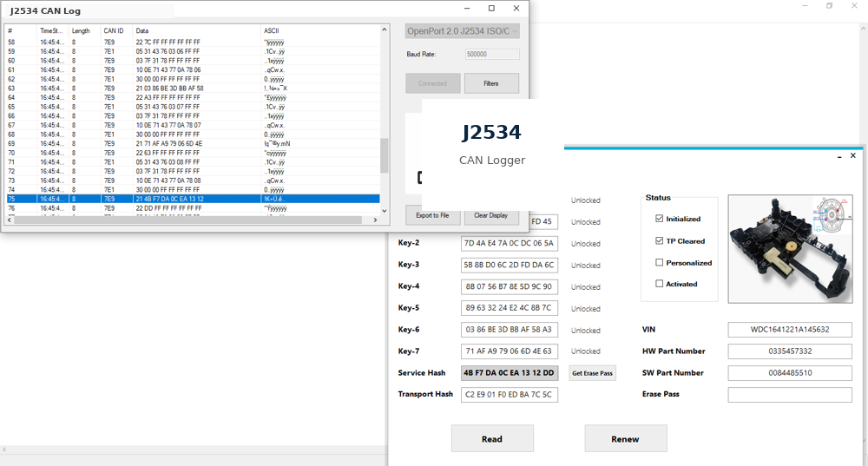
Task: Click the Clear Display button
Action: (x=491, y=215)
